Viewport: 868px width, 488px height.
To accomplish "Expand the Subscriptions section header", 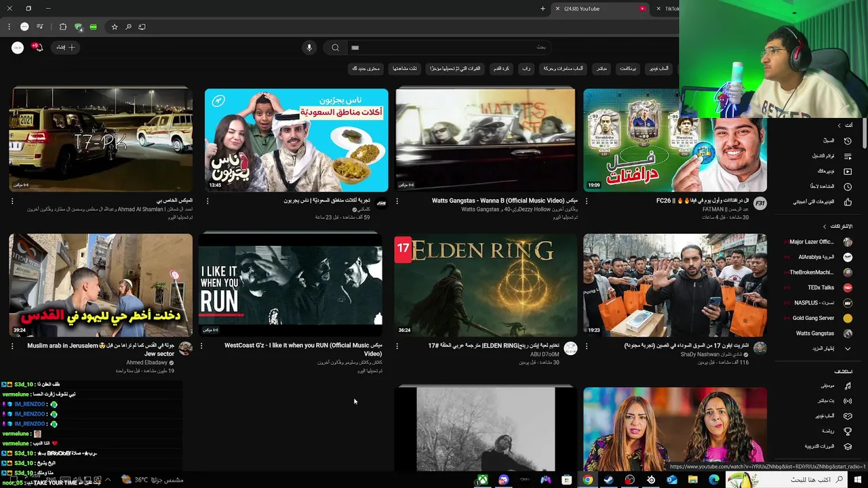I will pos(837,226).
